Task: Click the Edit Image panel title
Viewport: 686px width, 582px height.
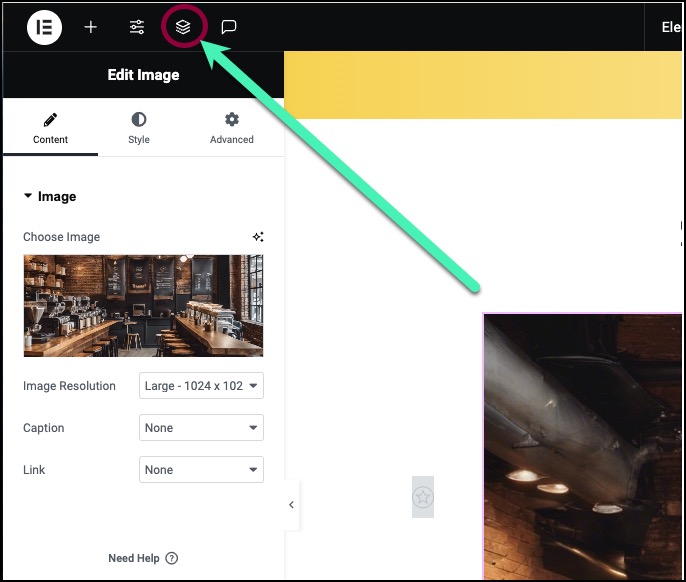Action: click(143, 75)
